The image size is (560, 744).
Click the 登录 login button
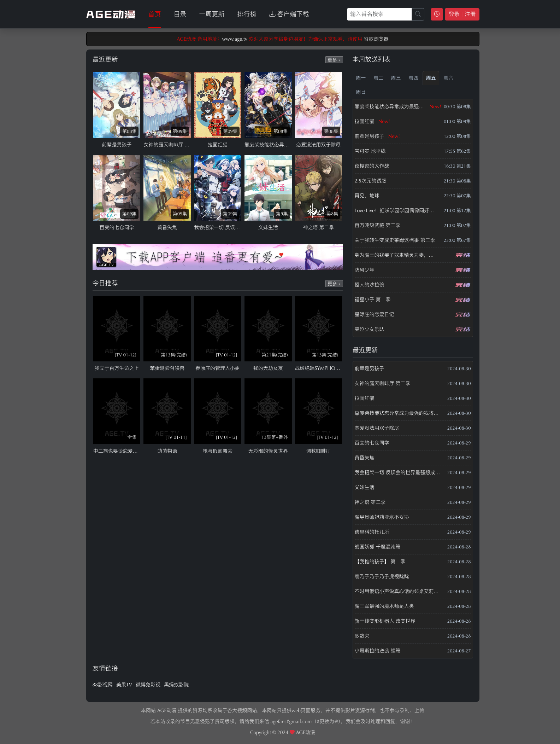tap(454, 14)
